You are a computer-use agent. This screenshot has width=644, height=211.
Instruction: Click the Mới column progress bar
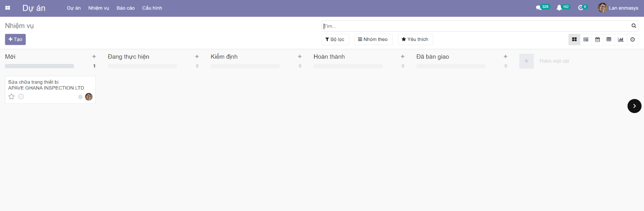point(39,66)
